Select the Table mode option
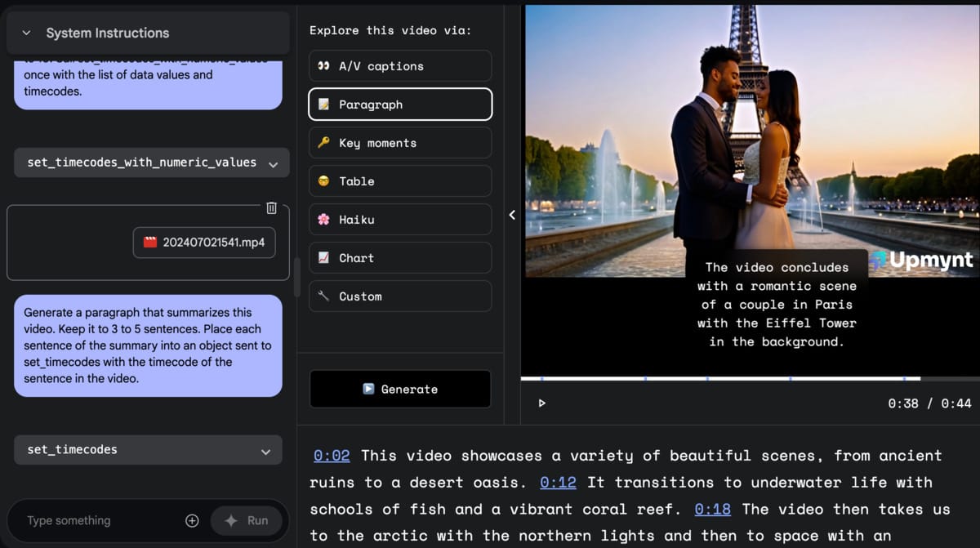 (x=400, y=180)
